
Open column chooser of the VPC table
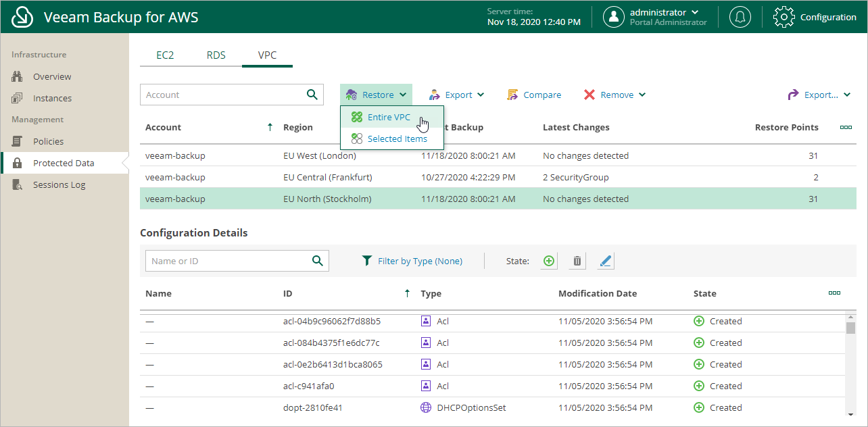tap(845, 127)
